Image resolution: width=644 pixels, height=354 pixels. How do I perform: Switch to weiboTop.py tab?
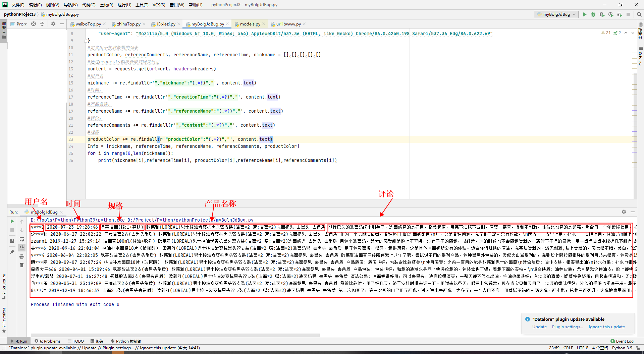pyautogui.click(x=88, y=24)
